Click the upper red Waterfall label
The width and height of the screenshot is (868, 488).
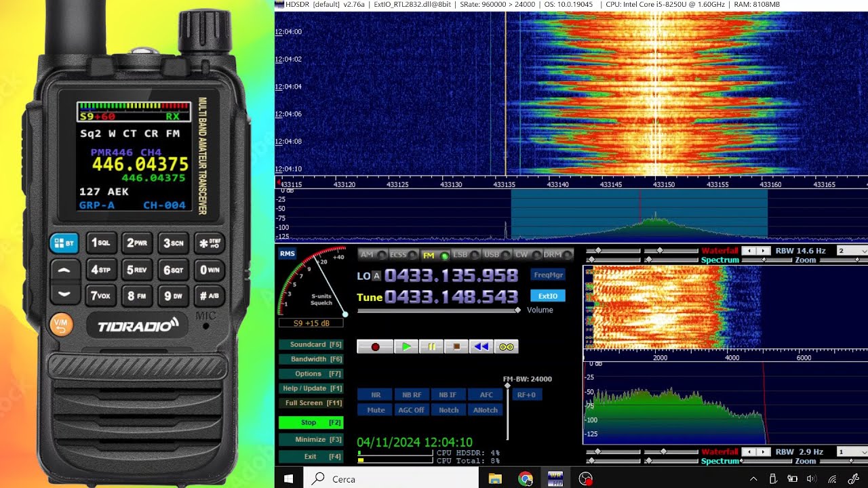[719, 251]
